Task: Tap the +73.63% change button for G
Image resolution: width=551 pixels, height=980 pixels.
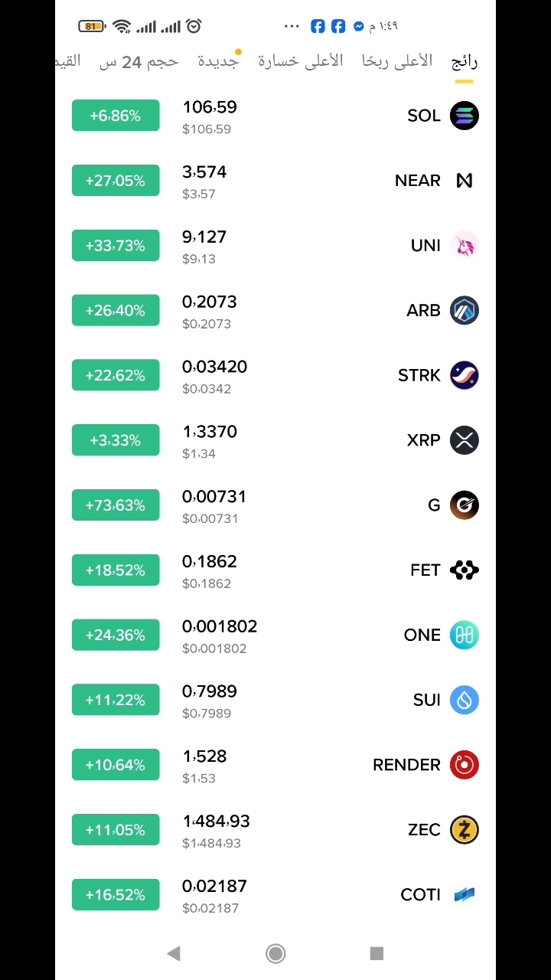Action: pyautogui.click(x=116, y=505)
